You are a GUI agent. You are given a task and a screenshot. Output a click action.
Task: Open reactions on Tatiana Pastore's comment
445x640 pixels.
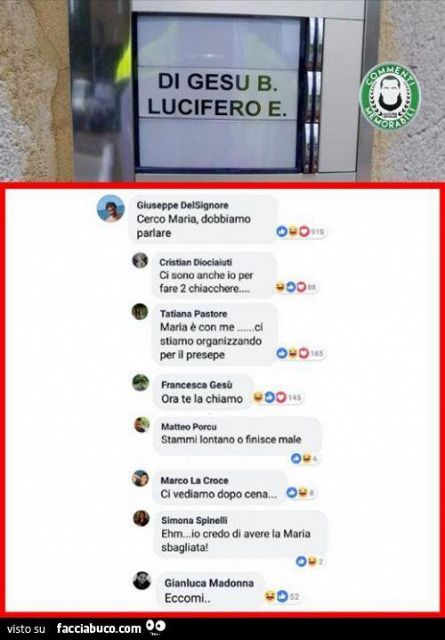pyautogui.click(x=300, y=353)
